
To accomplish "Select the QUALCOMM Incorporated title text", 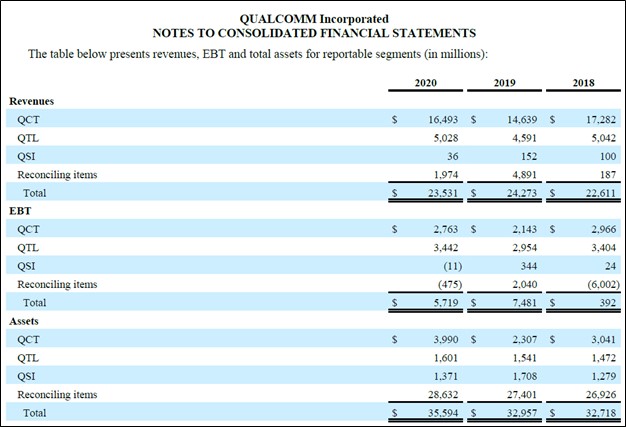I will [314, 19].
